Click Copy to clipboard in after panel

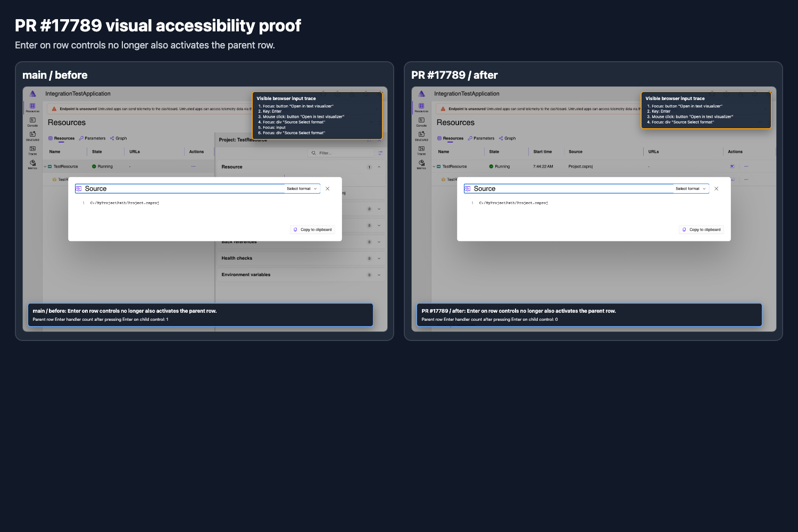[702, 230]
